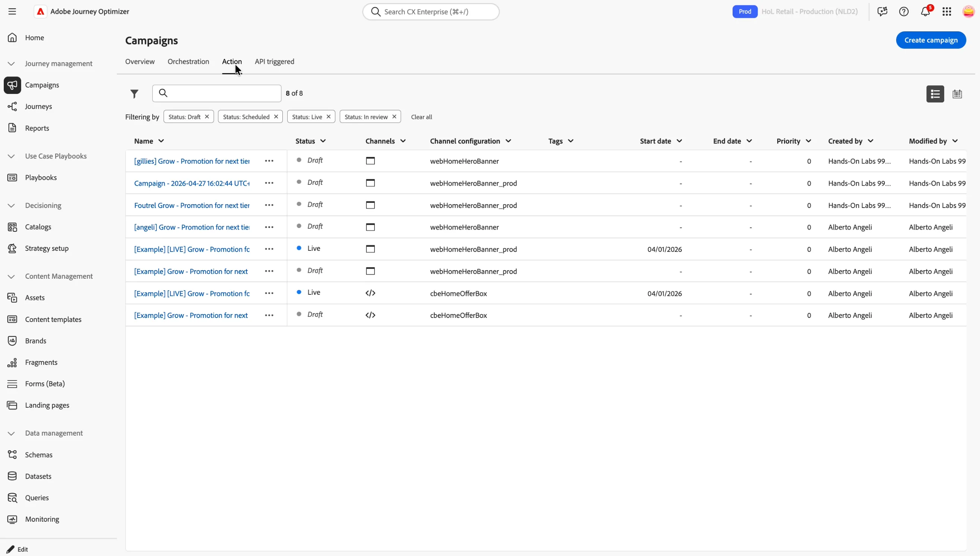
Task: Open the Campaign - 2026-04-27 link
Action: (x=192, y=183)
